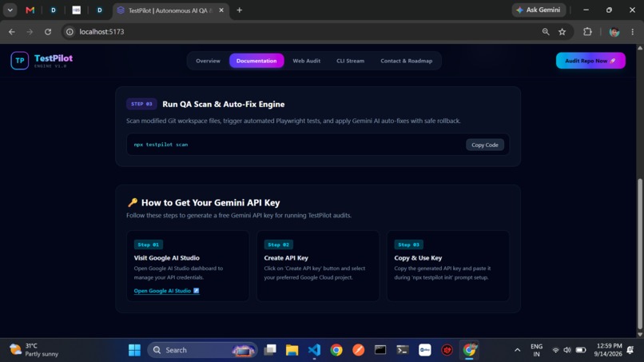Open the Windows Start menu
This screenshot has width=644, height=362.
[x=134, y=350]
